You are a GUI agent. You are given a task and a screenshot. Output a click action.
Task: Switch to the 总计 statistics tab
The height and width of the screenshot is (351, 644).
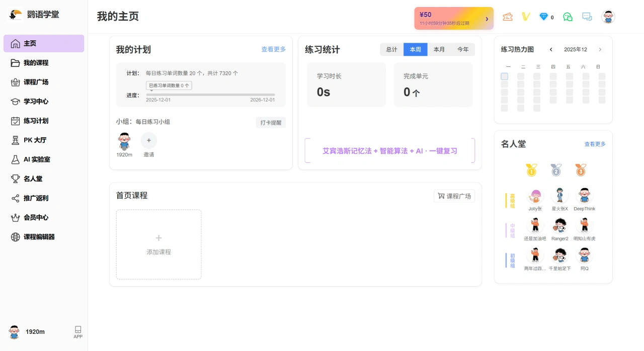[391, 49]
